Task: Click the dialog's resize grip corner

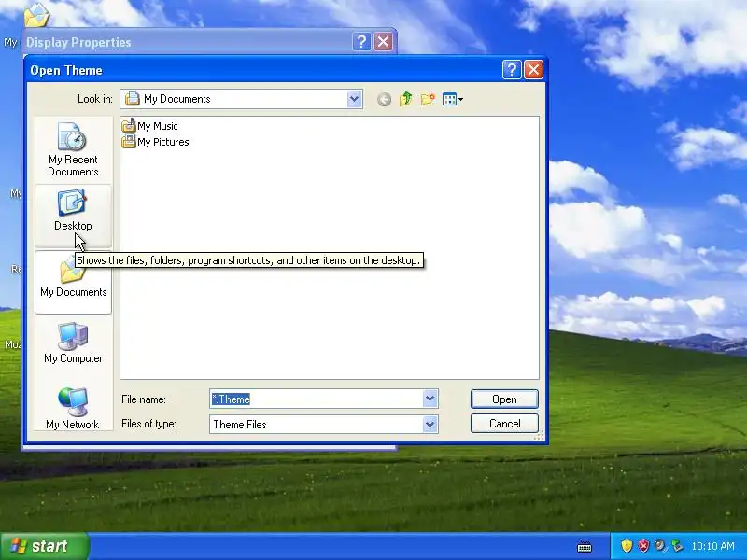Action: (540, 436)
